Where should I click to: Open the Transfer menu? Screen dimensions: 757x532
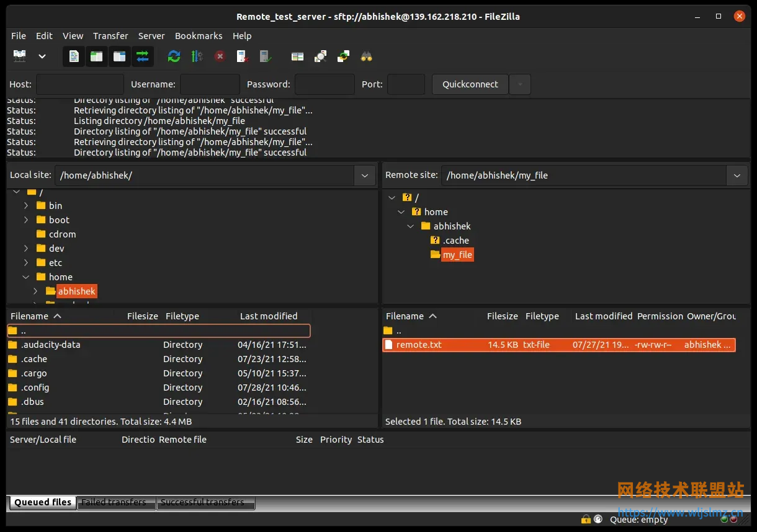coord(110,36)
